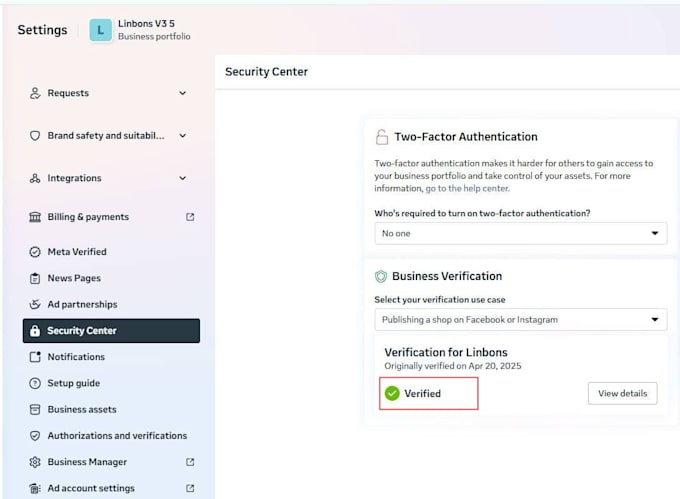The width and height of the screenshot is (680, 499).
Task: Click the Two-Factor Authentication heading
Action: click(466, 137)
